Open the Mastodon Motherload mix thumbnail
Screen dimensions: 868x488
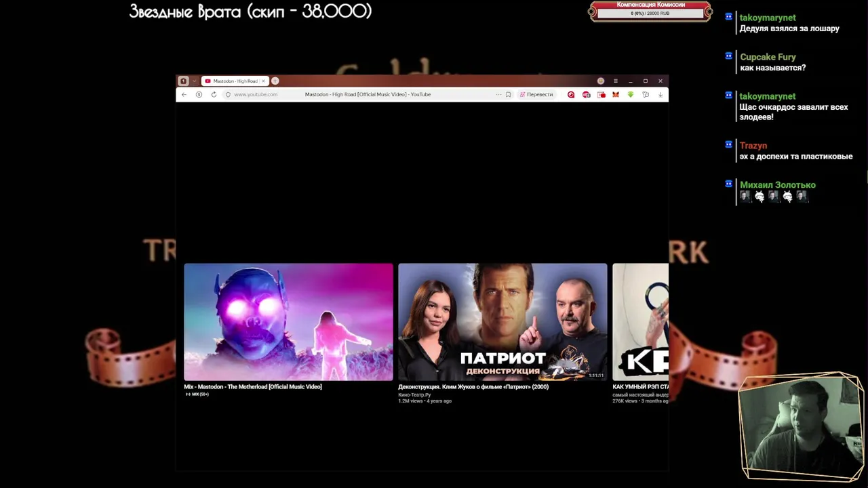pos(288,322)
